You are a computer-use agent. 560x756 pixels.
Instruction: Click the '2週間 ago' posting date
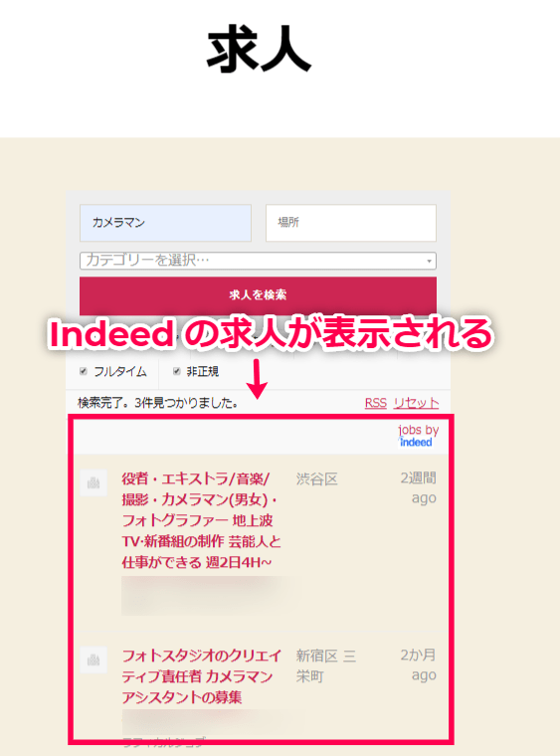click(419, 488)
